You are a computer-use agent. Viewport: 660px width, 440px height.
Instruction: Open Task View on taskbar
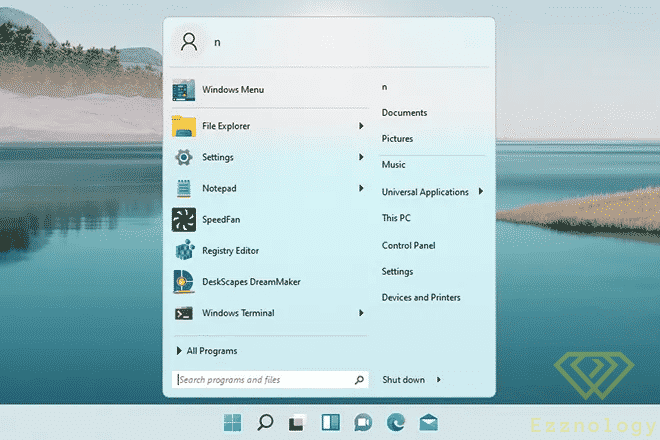tap(297, 422)
